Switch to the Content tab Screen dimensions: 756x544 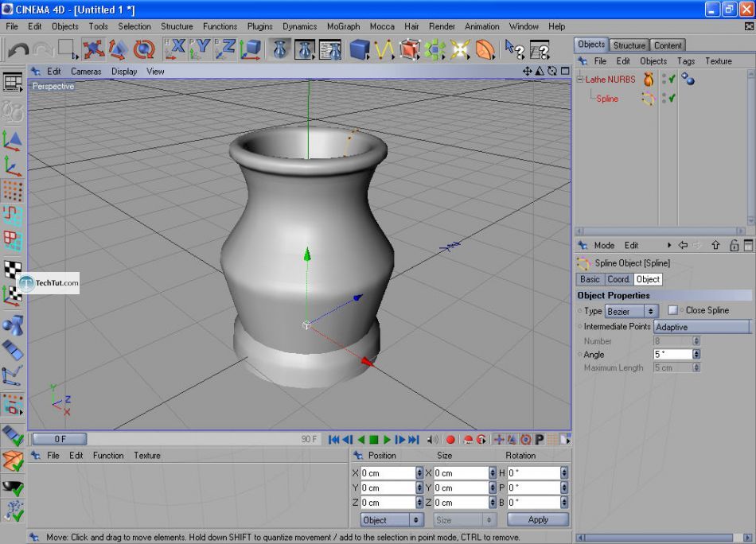668,45
